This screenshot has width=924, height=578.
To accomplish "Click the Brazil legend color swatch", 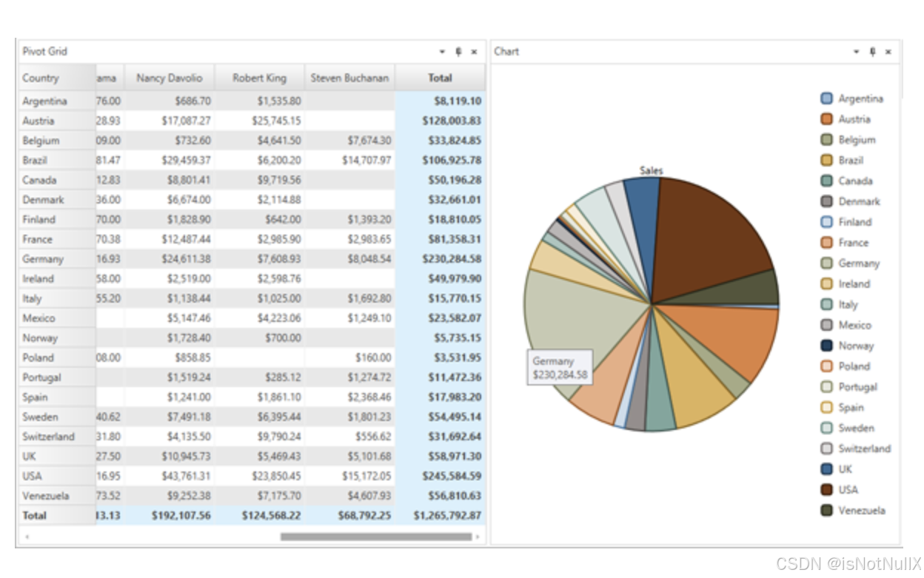I will (x=827, y=160).
